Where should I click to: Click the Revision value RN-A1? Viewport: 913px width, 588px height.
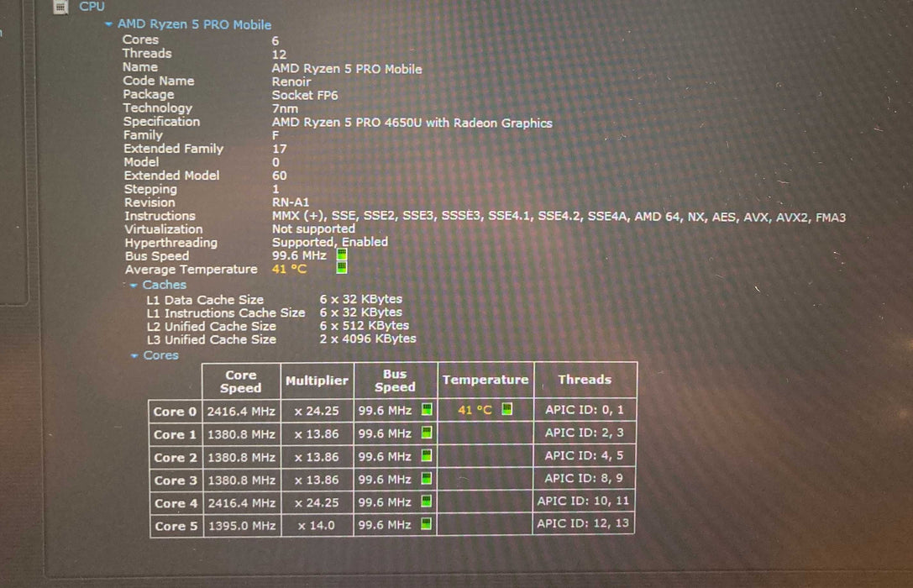point(290,202)
